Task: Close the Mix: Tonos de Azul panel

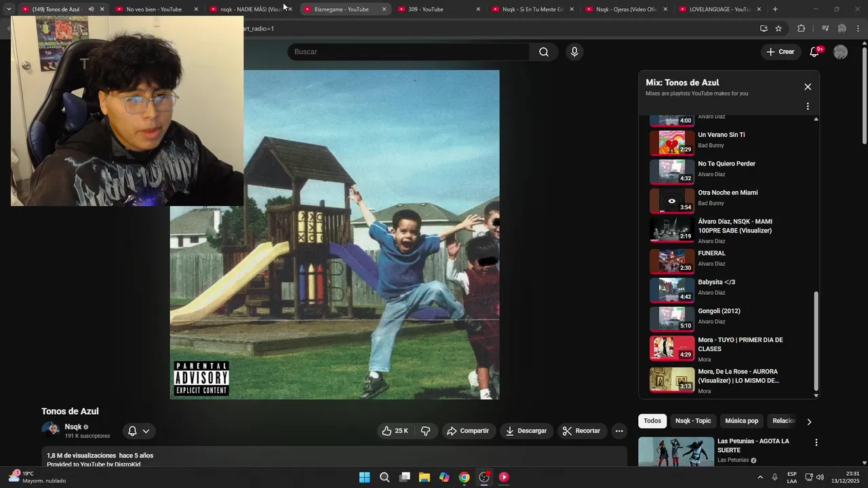Action: click(808, 87)
